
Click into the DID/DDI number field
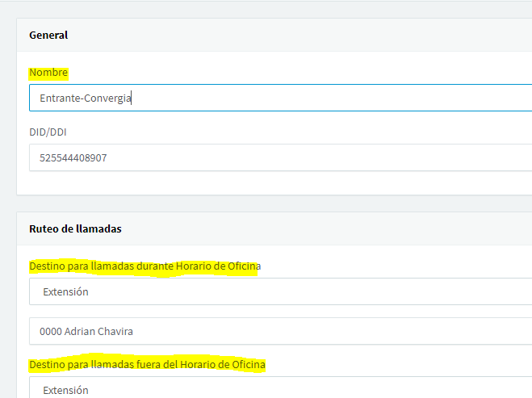281,157
